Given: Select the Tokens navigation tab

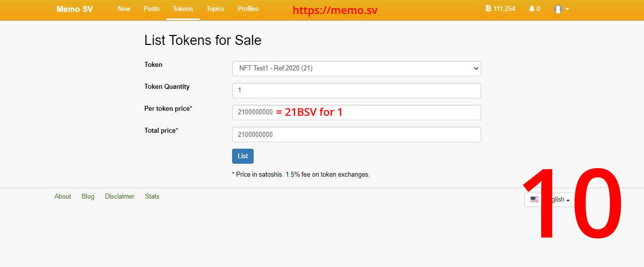Looking at the screenshot, I should pos(183,9).
